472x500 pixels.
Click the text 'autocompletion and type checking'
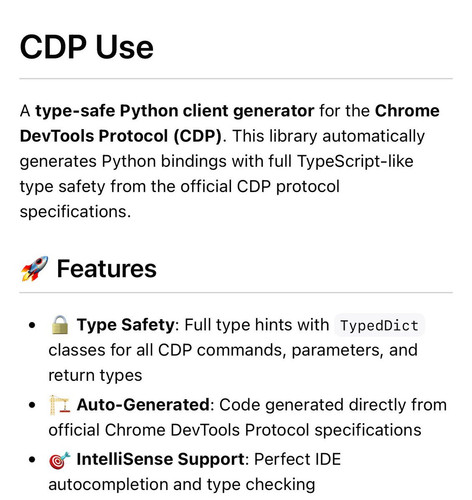[x=182, y=484]
